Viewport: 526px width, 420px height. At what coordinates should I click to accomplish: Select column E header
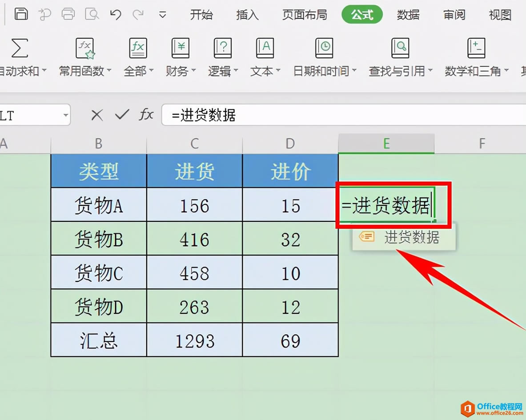coord(386,144)
